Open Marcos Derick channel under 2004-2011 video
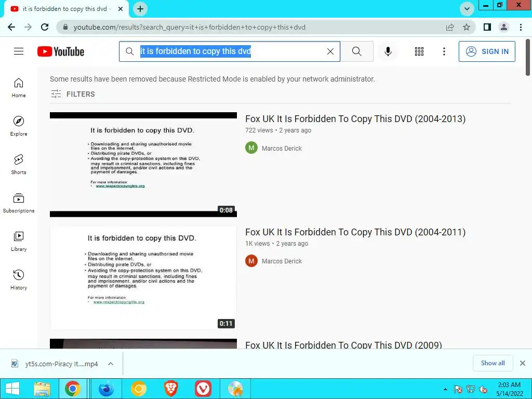 click(282, 261)
